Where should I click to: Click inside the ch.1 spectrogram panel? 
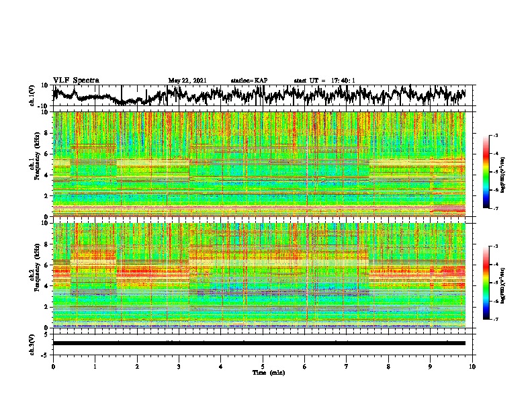coord(259,164)
